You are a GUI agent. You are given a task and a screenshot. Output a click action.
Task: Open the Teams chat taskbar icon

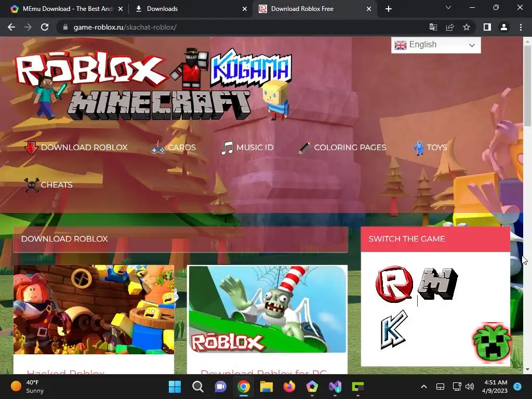coord(220,387)
